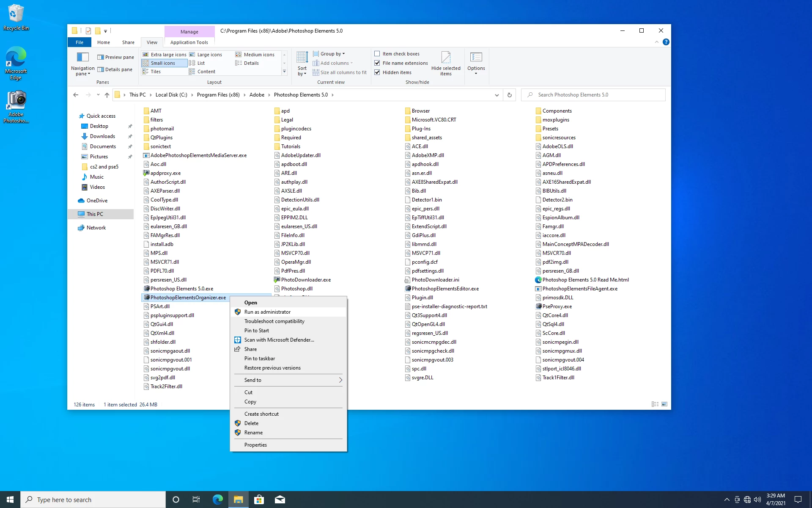
Task: Open the folder Options icon
Action: 476,58
